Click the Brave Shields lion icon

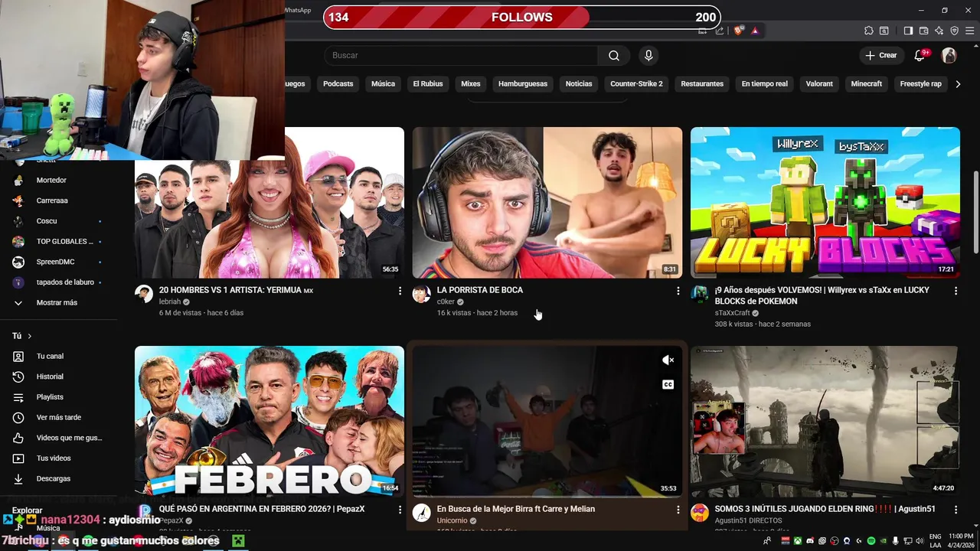click(738, 31)
